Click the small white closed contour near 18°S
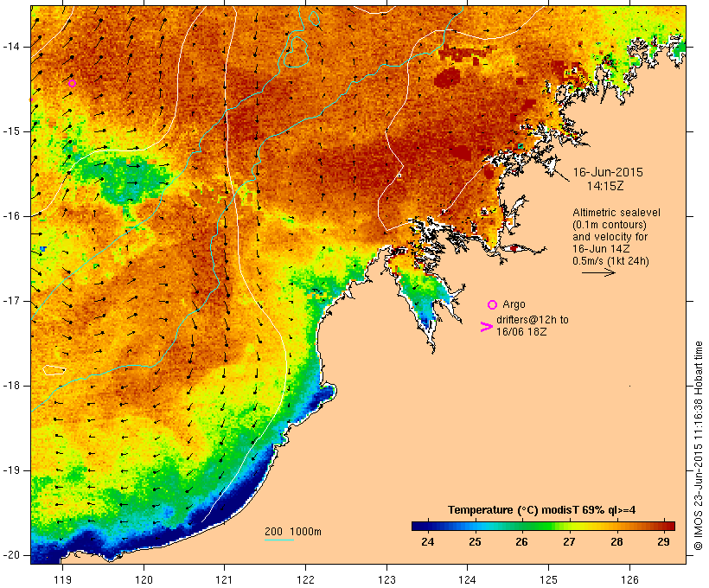The width and height of the screenshot is (709, 588). click(54, 370)
